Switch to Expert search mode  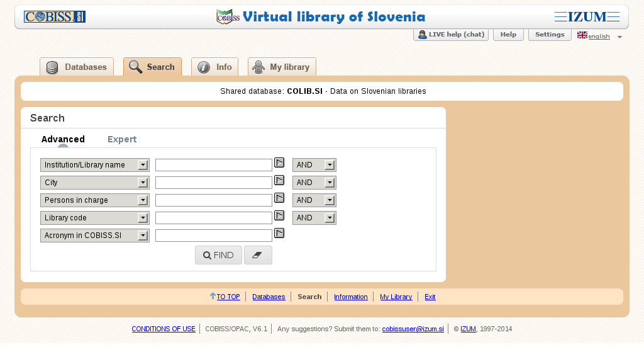122,139
